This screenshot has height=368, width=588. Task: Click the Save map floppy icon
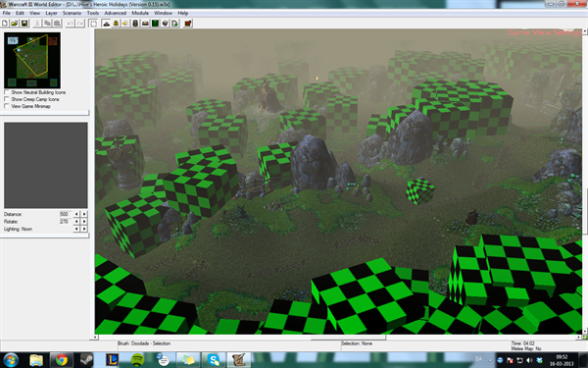click(x=24, y=24)
